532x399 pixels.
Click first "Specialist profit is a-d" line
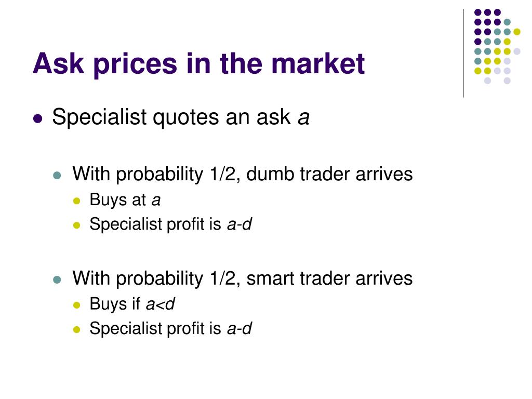(170, 224)
